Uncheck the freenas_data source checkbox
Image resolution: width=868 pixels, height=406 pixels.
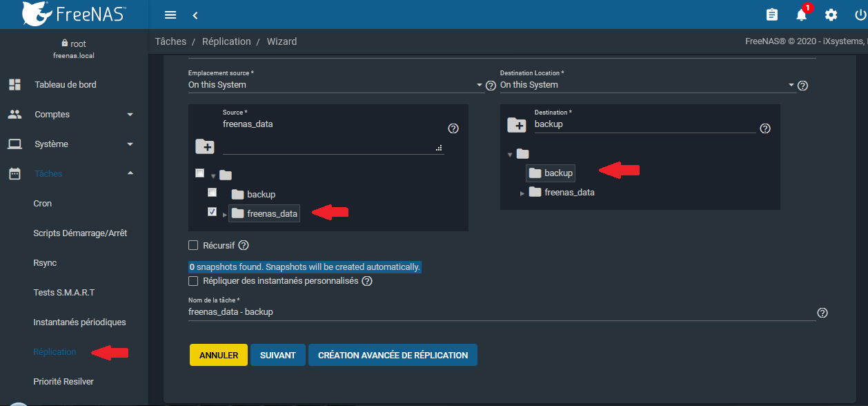point(213,212)
